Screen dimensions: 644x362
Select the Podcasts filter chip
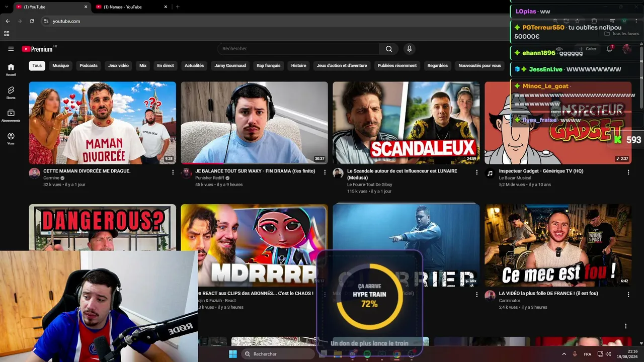[89, 65]
